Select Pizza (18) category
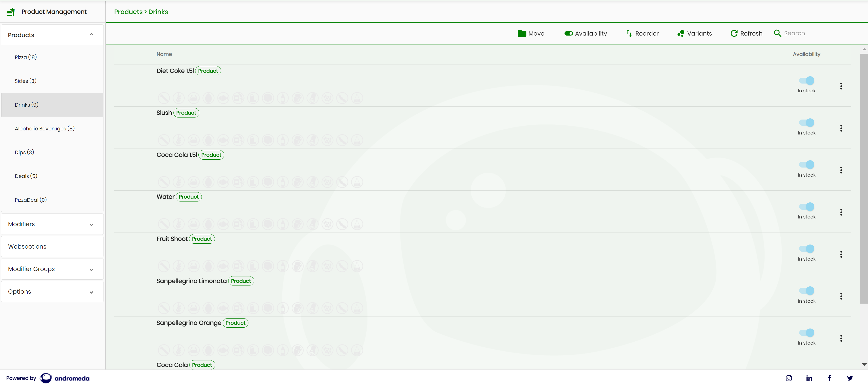The height and width of the screenshot is (386, 868). (x=26, y=57)
